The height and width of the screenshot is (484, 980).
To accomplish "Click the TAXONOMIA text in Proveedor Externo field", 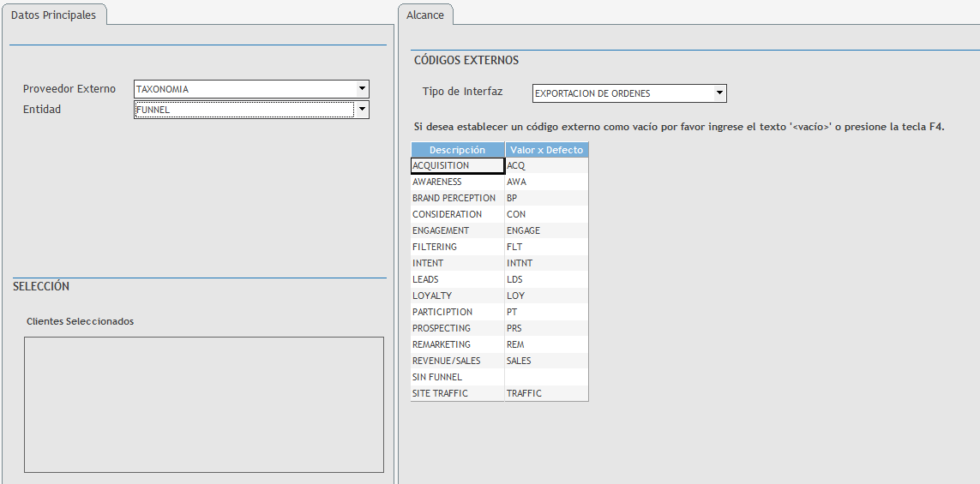I will pos(163,89).
